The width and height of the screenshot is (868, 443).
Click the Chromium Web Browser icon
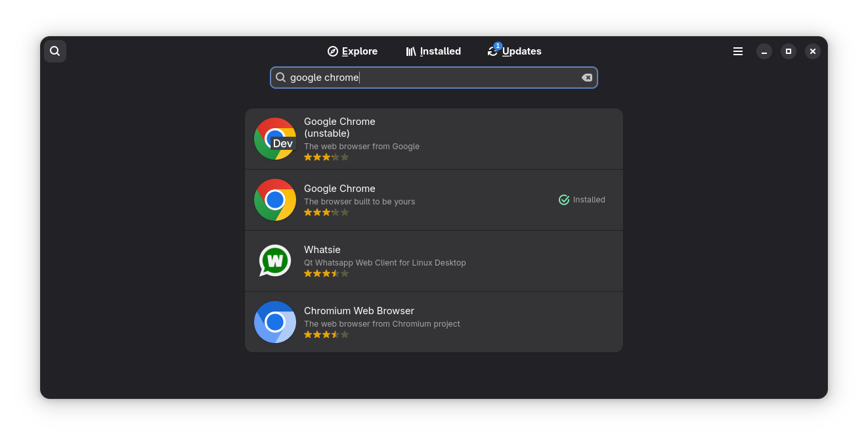[275, 322]
